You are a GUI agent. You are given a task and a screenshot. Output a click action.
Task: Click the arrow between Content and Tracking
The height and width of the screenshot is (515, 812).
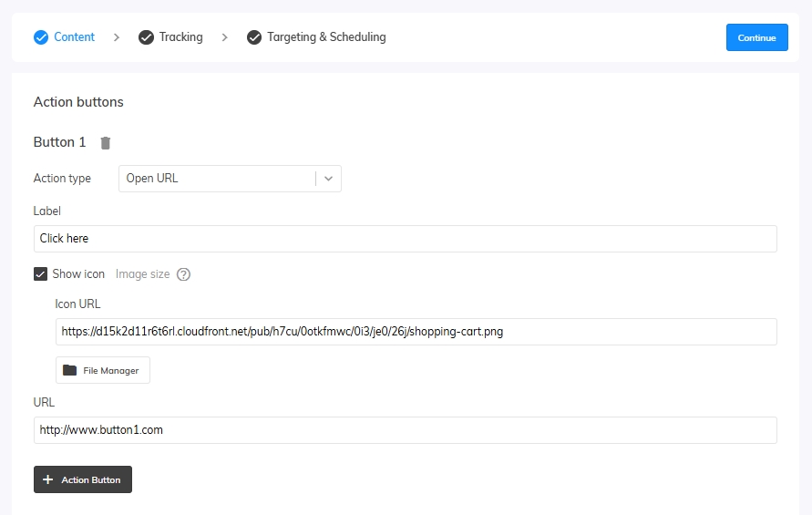117,37
